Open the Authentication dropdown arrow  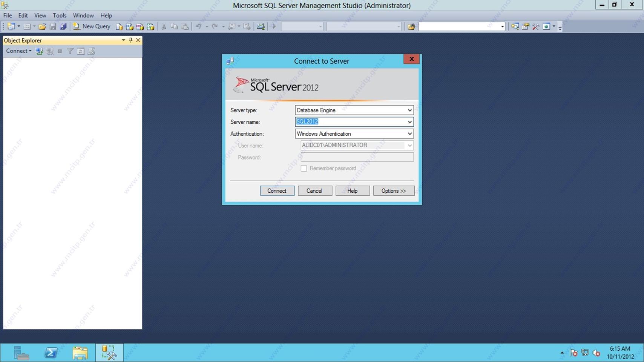click(x=409, y=134)
